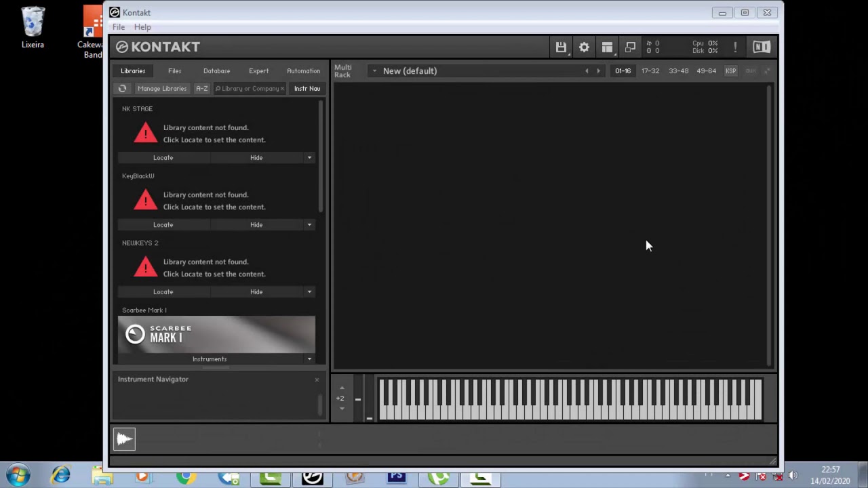The height and width of the screenshot is (488, 868).
Task: Select rack page 49-64
Action: point(706,70)
